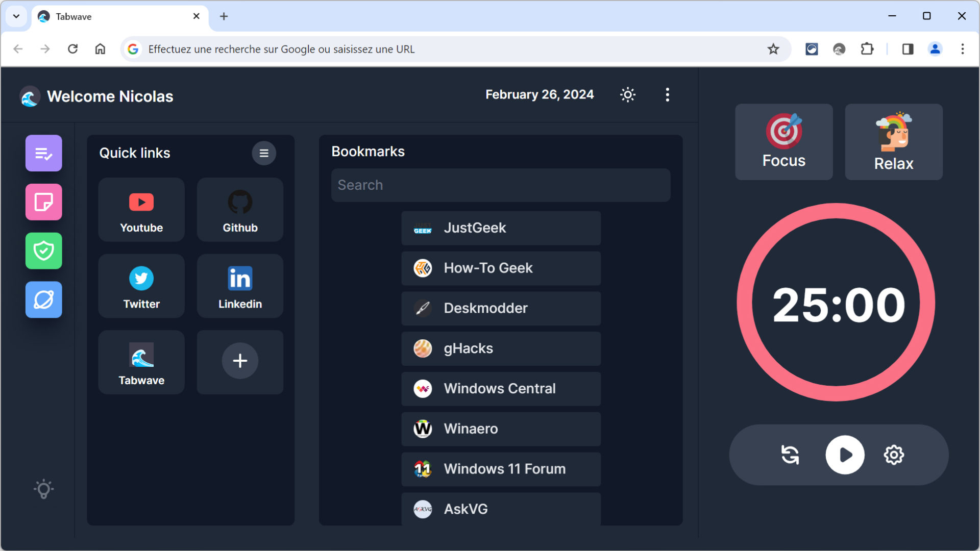Reload the page
This screenshot has width=980, height=551.
tap(73, 49)
